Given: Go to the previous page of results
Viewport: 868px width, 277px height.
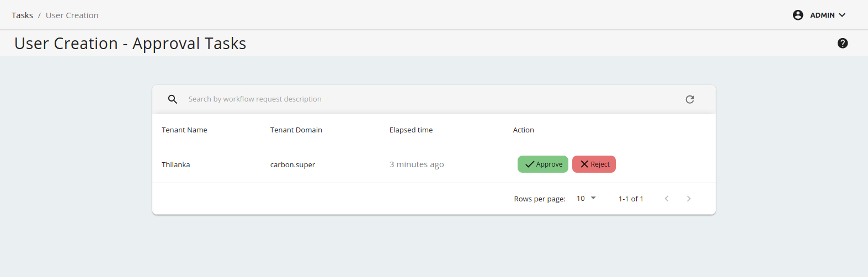Looking at the screenshot, I should [x=667, y=199].
